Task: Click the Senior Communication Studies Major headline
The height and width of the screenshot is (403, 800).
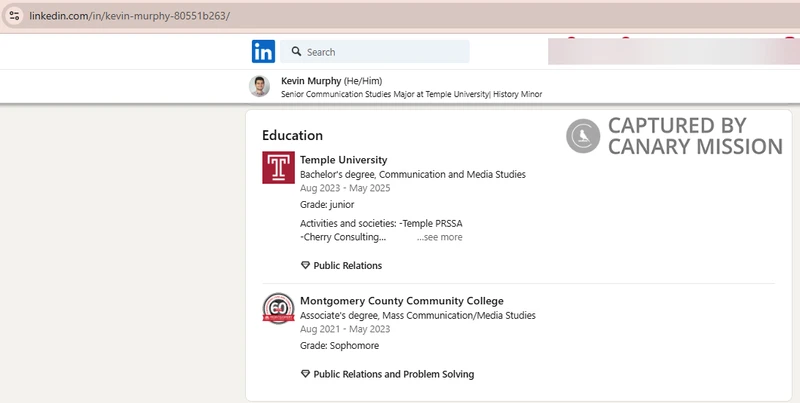Action: tap(411, 94)
